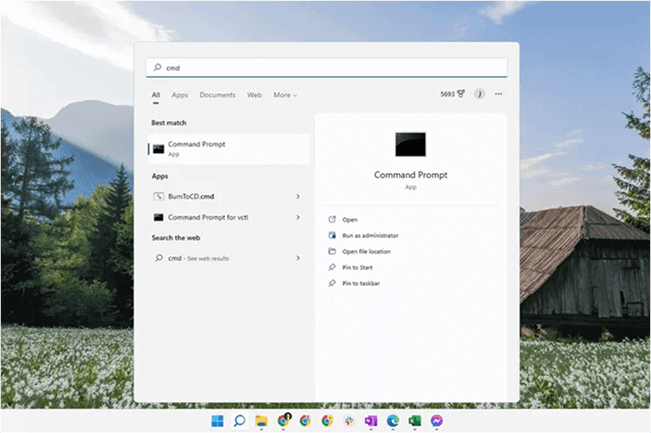Open the Windows Start menu
Screen dimensions: 651x433
pyautogui.click(x=217, y=421)
